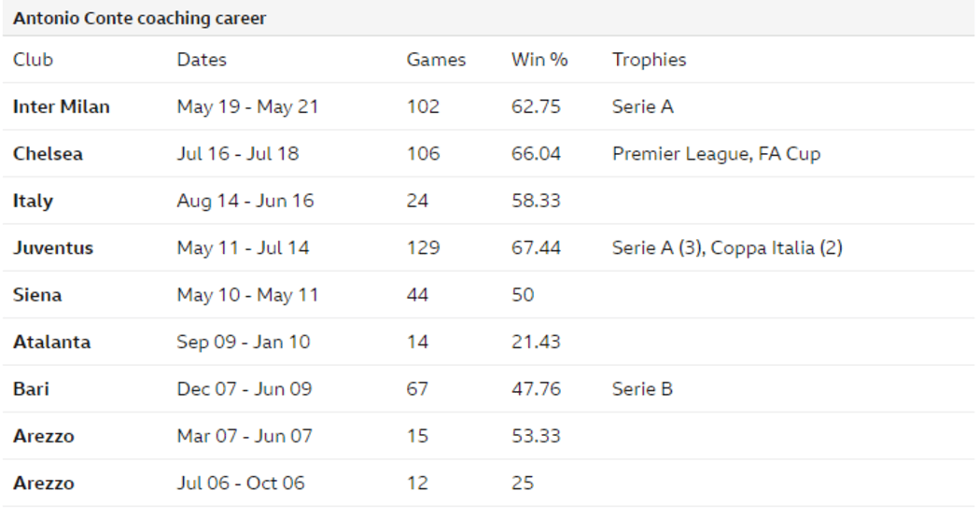Click the 67.44 win percentage value

[536, 248]
